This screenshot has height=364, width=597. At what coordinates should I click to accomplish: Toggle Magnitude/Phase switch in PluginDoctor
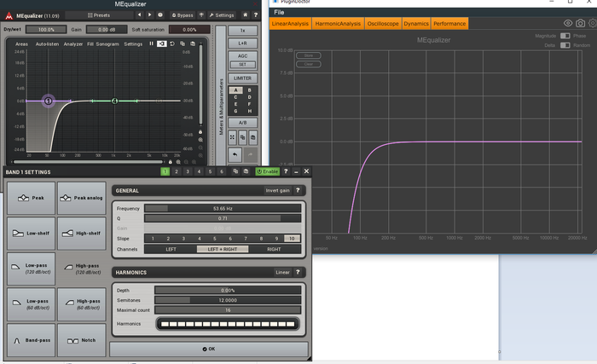click(565, 36)
